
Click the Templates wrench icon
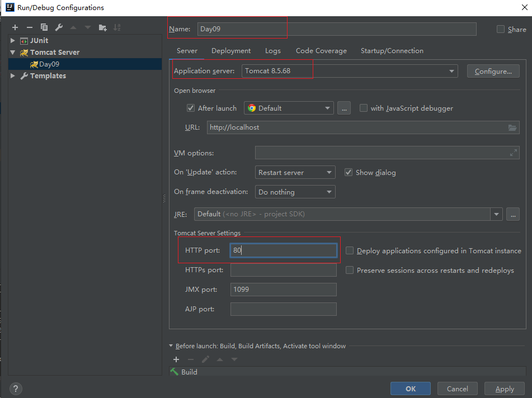pyautogui.click(x=23, y=76)
